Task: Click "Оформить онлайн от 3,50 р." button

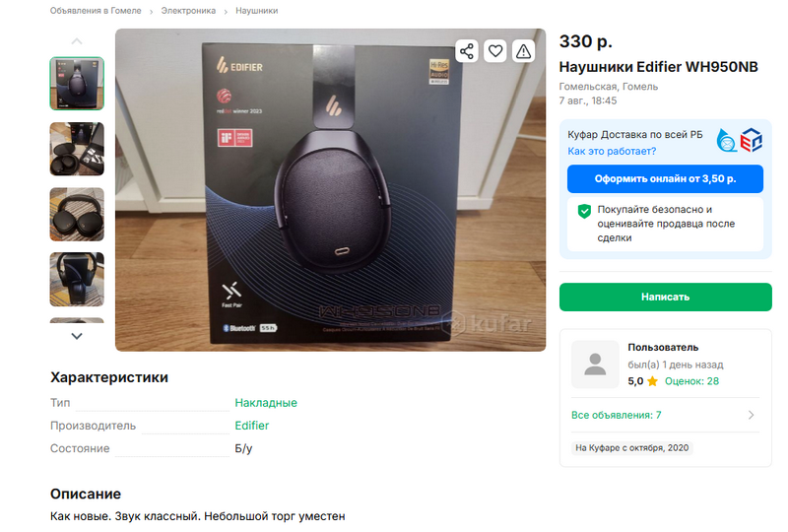Action: [665, 179]
